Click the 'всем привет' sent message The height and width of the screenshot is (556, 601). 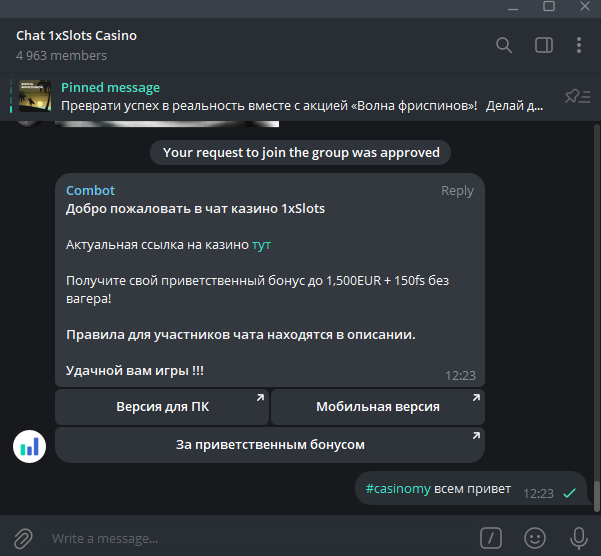pos(472,489)
